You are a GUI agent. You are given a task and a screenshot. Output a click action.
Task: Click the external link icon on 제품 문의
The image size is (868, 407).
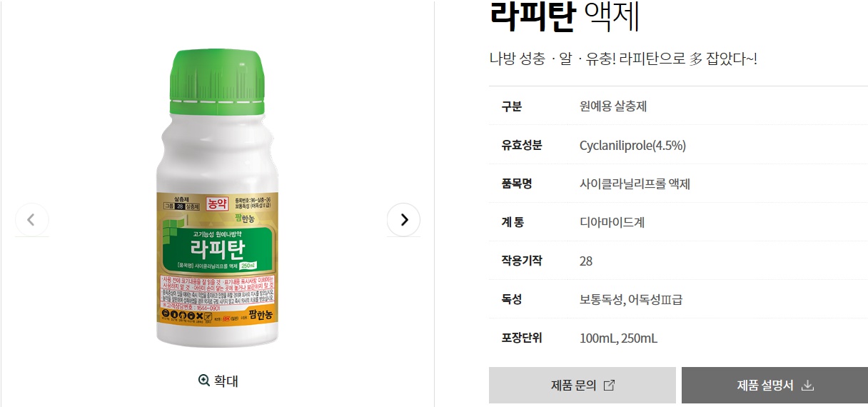tap(609, 386)
